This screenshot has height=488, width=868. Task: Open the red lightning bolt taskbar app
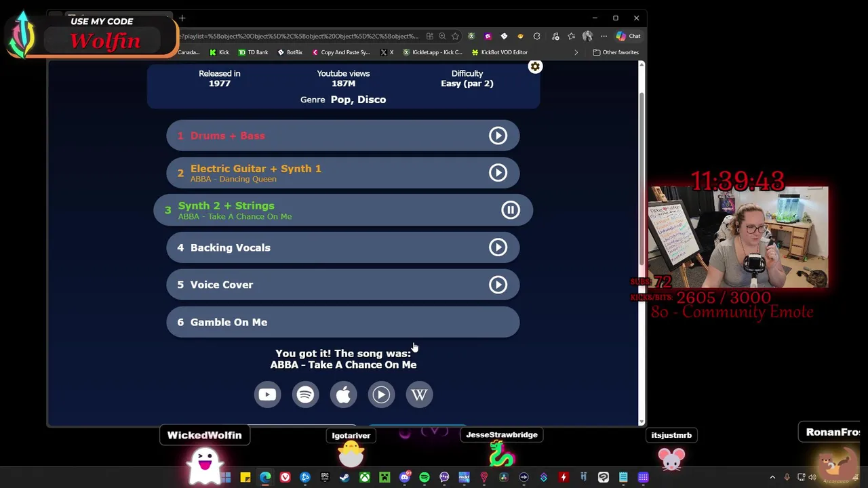[564, 477]
